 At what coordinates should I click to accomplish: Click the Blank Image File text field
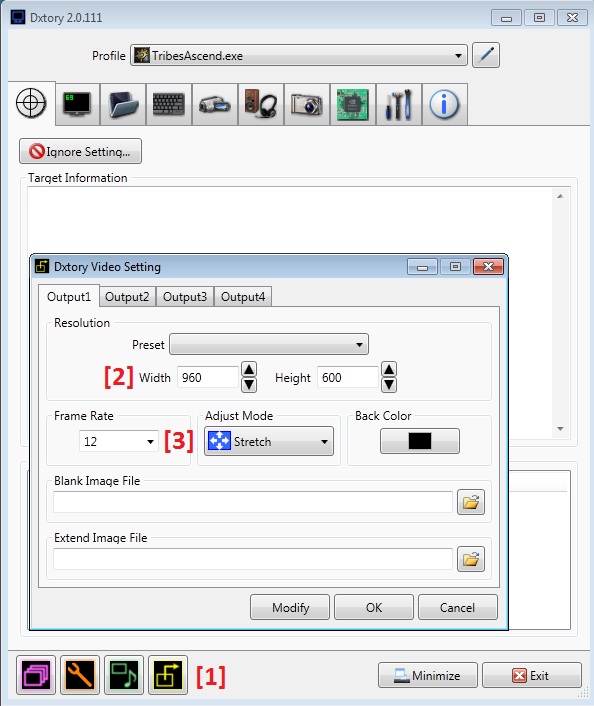[x=253, y=502]
